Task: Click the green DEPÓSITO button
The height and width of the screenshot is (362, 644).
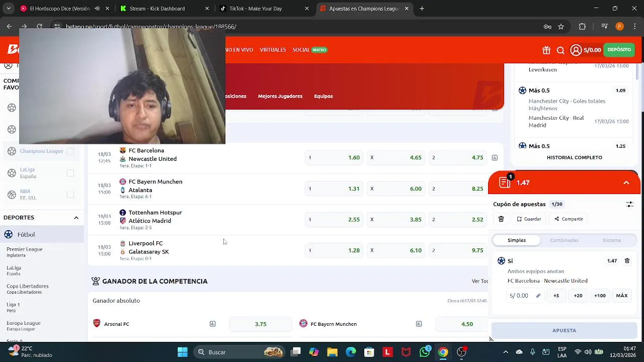Action: pos(619,50)
